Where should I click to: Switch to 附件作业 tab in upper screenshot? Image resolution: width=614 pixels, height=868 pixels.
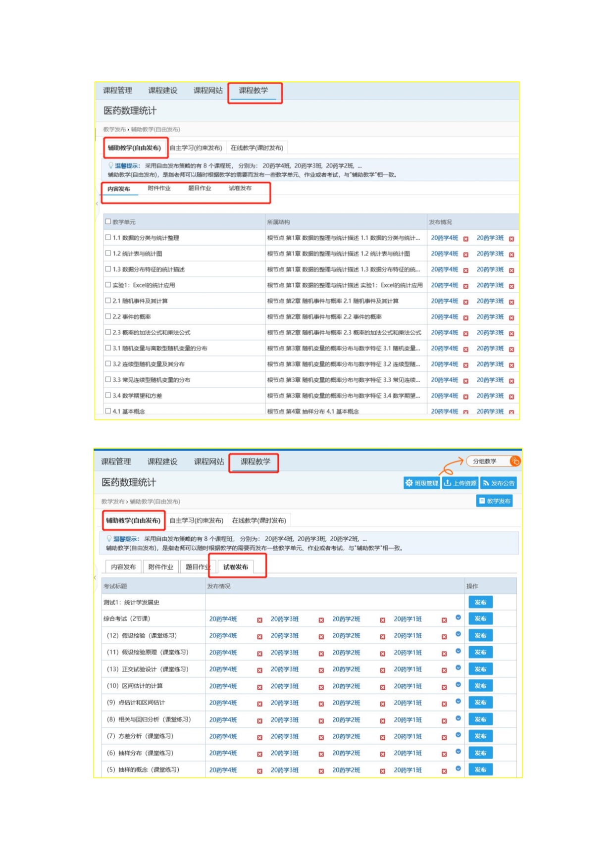pyautogui.click(x=159, y=189)
